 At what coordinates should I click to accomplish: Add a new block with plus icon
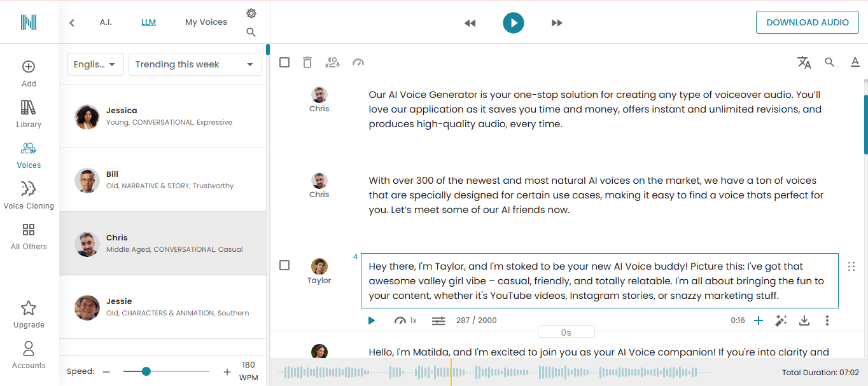759,321
